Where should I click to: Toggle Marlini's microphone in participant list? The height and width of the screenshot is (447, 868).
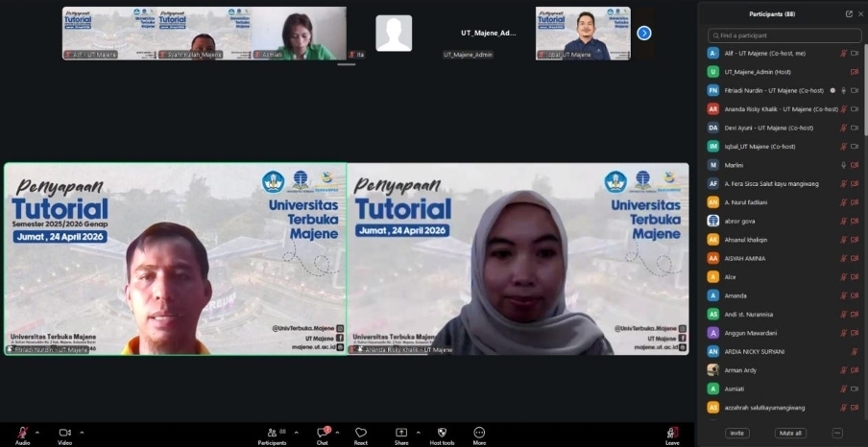pos(843,165)
